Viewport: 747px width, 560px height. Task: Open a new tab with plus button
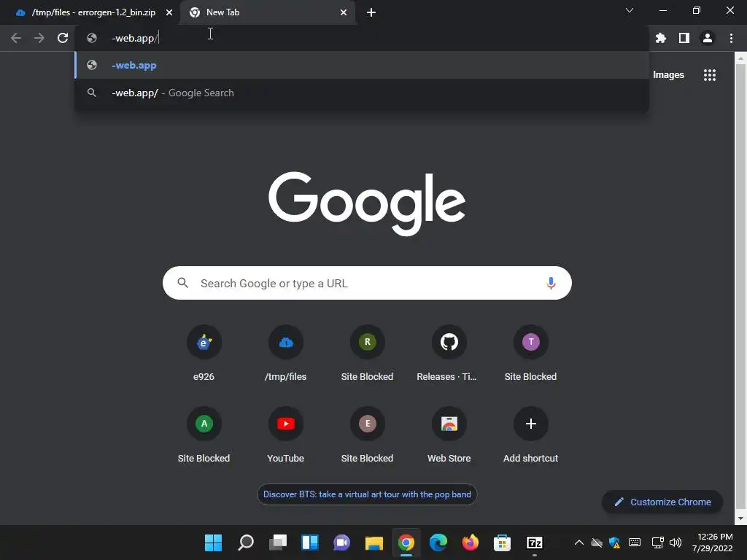point(371,12)
